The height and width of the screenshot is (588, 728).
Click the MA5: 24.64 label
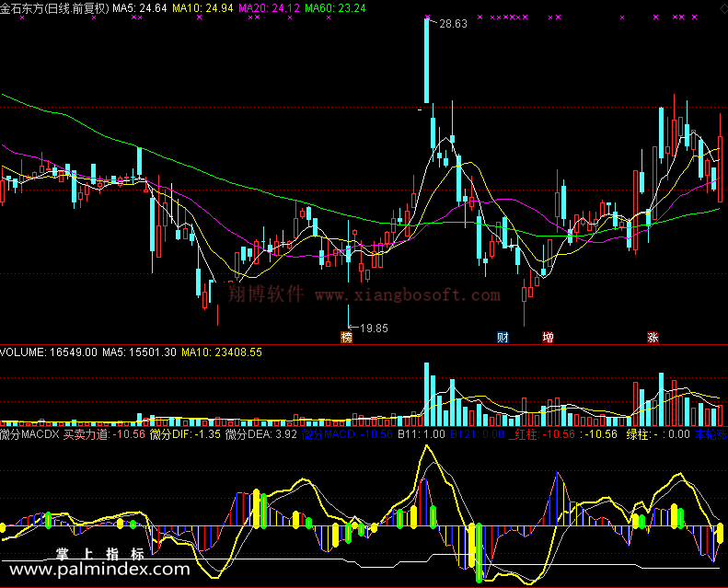pos(140,8)
